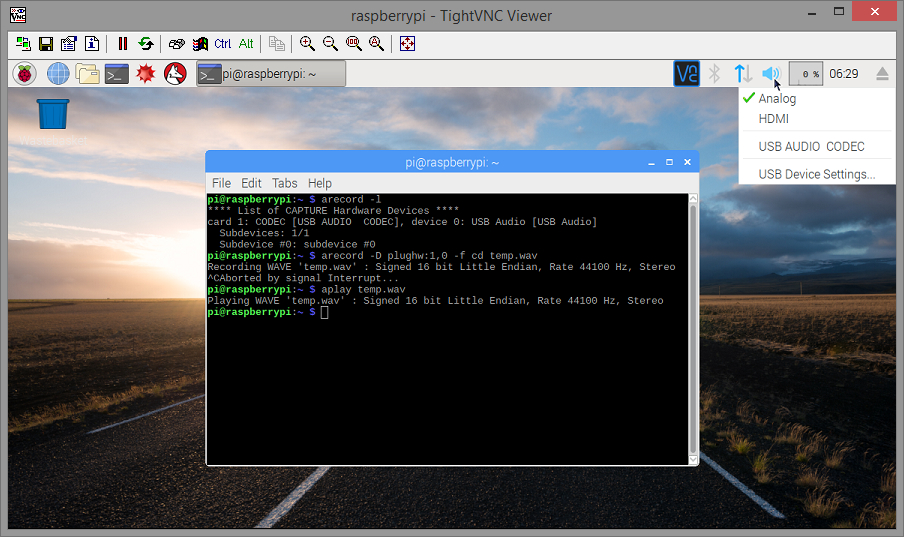Viewport: 904px width, 537px height.
Task: Open the terminal Edit menu
Action: tap(251, 183)
